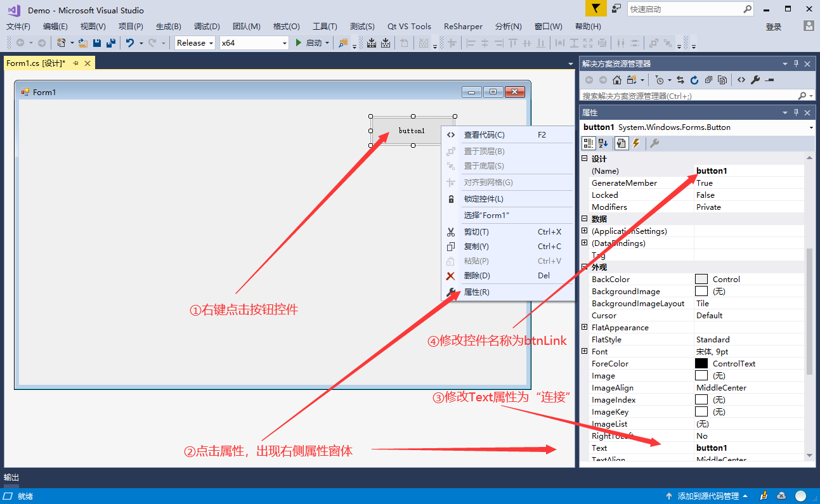This screenshot has height=504, width=820.
Task: Click the Home icon in Solution Explorer
Action: point(616,80)
